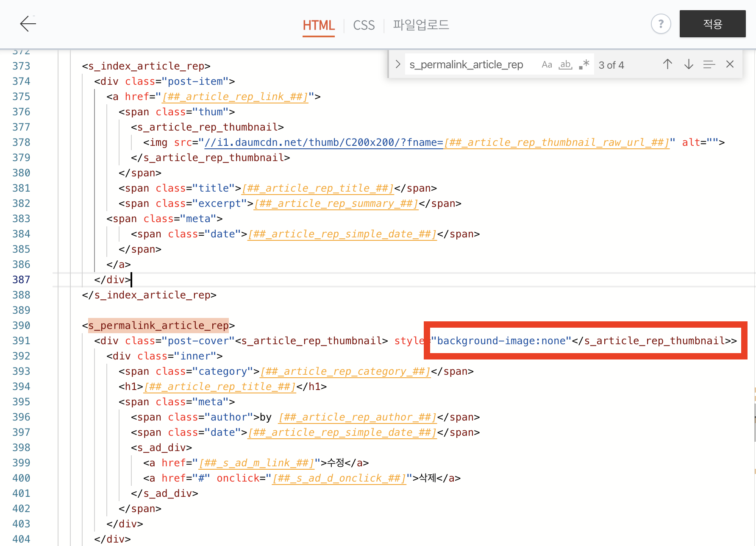
Task: Switch to the HTML tab
Action: click(319, 25)
